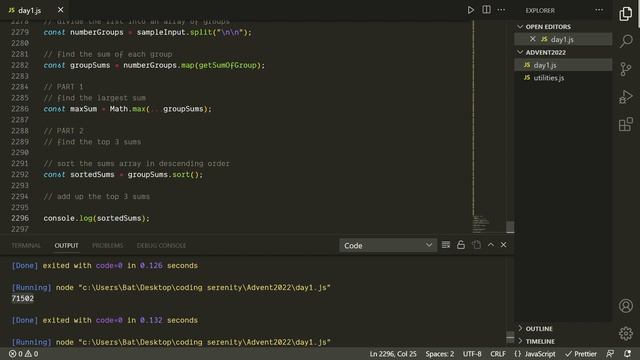Maximize the panel with the up chevron

click(x=491, y=245)
